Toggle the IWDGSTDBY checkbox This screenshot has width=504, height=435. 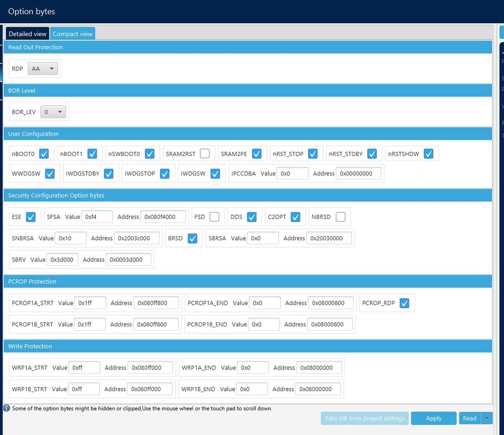click(x=108, y=174)
